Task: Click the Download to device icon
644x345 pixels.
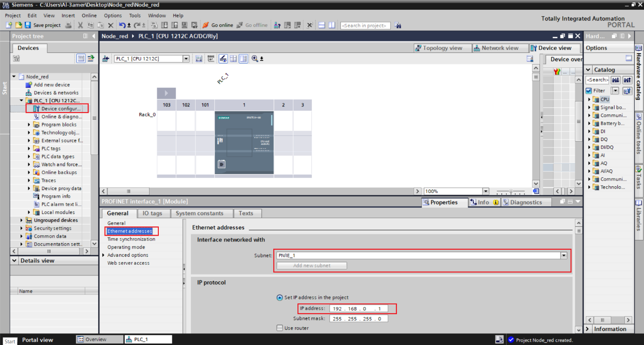Action: click(164, 25)
